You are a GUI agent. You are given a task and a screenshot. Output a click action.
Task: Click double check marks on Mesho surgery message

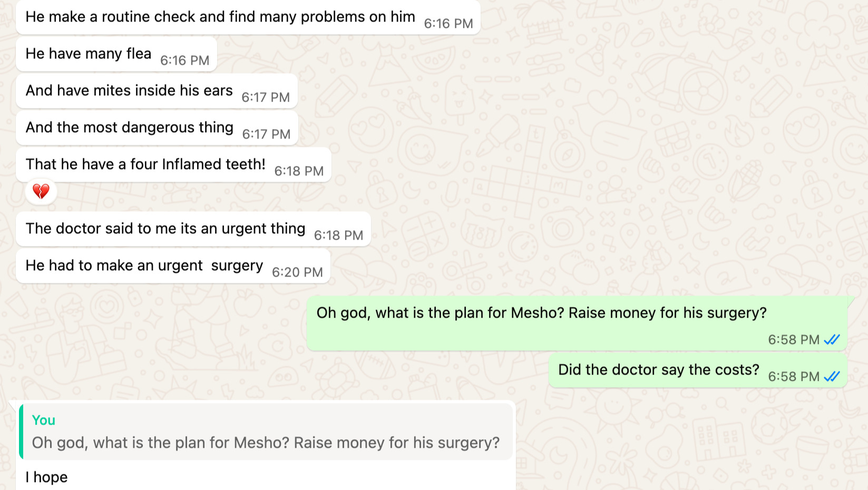[x=832, y=340]
